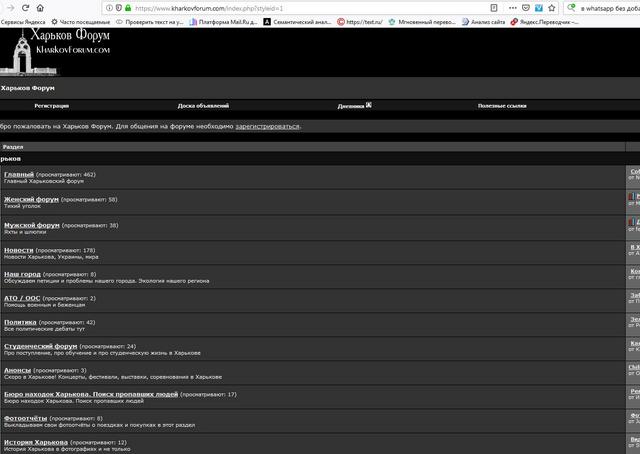Open the Наш город section

point(22,274)
